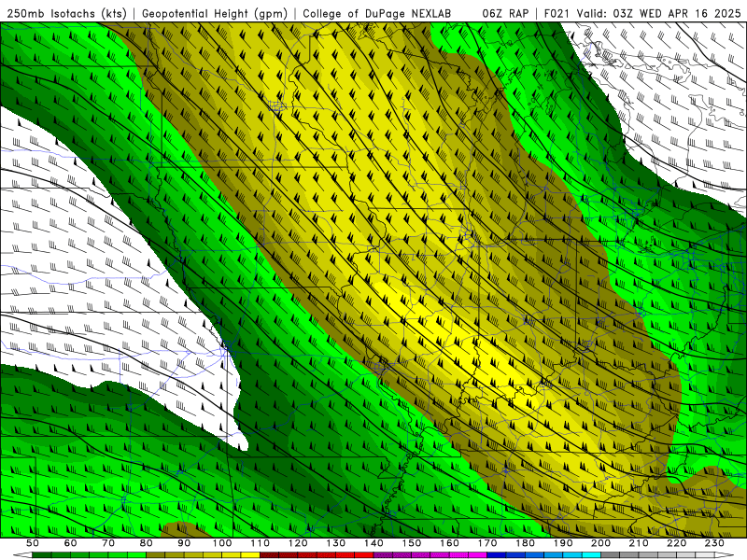Click the 'Valid: 03Z WED APR 16 2025' timestamp
Viewport: 747px width, 560px height.
(x=659, y=13)
